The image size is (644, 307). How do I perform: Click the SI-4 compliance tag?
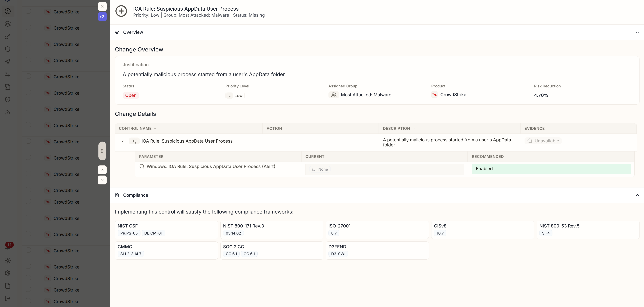point(546,233)
